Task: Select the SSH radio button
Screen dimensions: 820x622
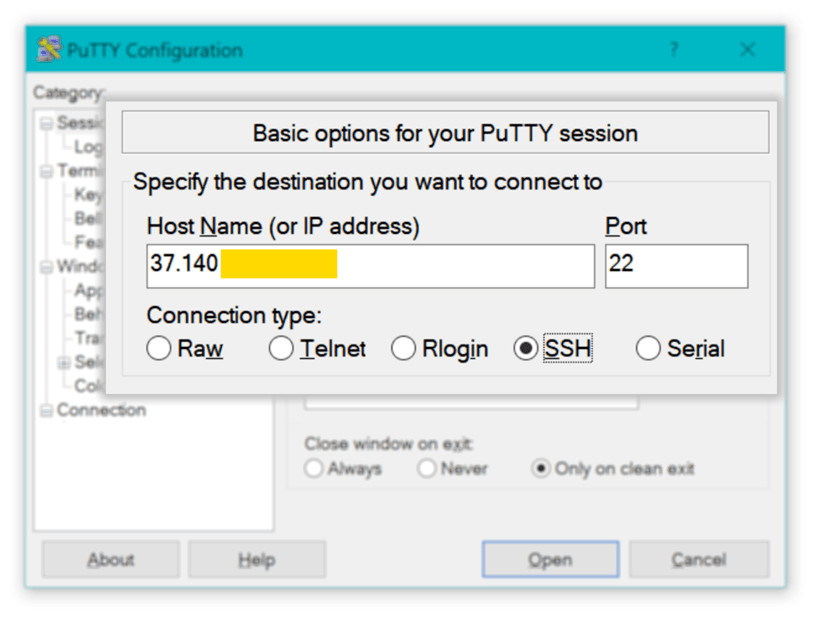Action: (525, 349)
